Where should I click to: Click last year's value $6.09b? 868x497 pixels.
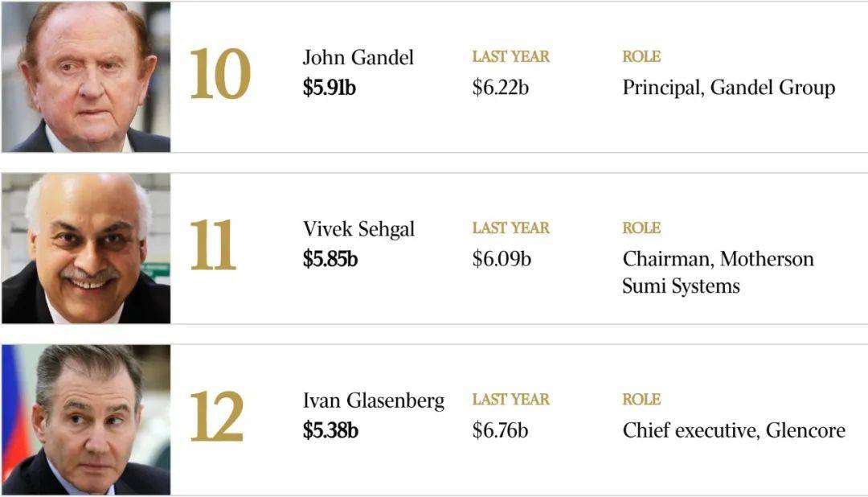pyautogui.click(x=502, y=259)
